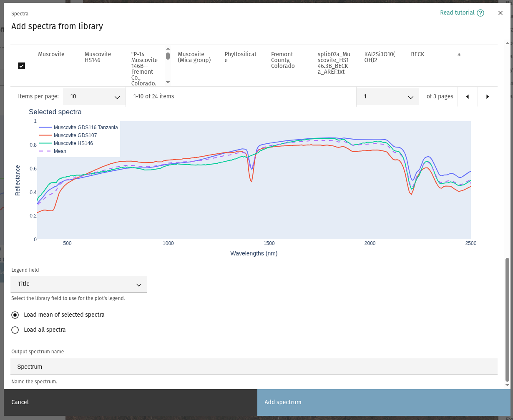Click the dialog vertical scrollbar thumb
The image size is (513, 420).
coord(507,319)
